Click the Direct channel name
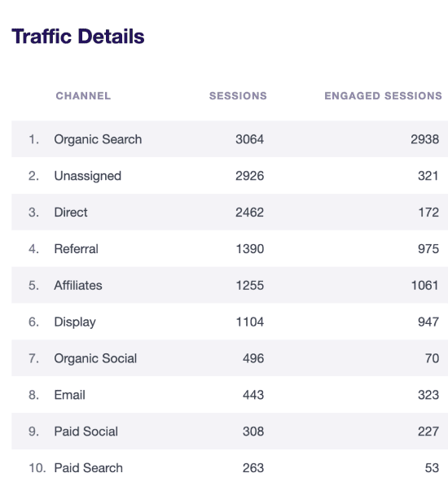The image size is (448, 482). (x=71, y=213)
